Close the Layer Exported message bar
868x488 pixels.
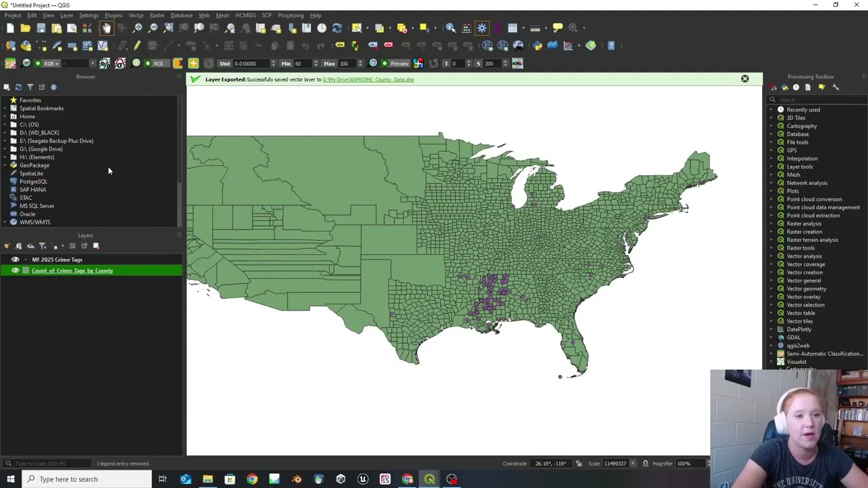(745, 79)
